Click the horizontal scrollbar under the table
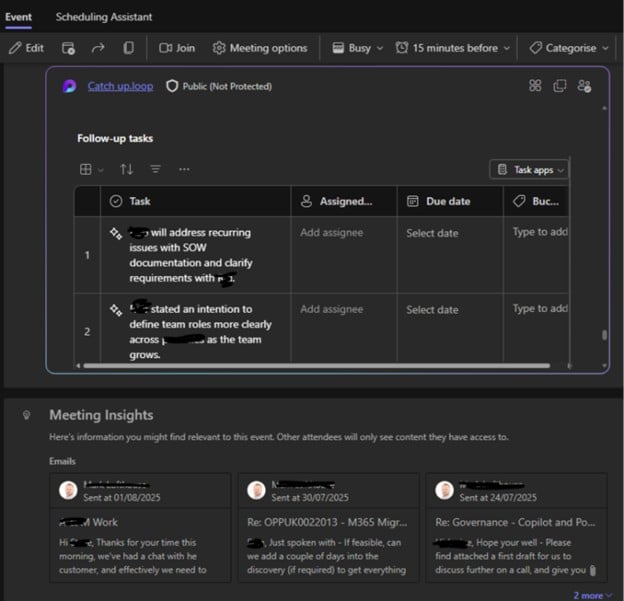The width and height of the screenshot is (624, 601). [x=317, y=365]
